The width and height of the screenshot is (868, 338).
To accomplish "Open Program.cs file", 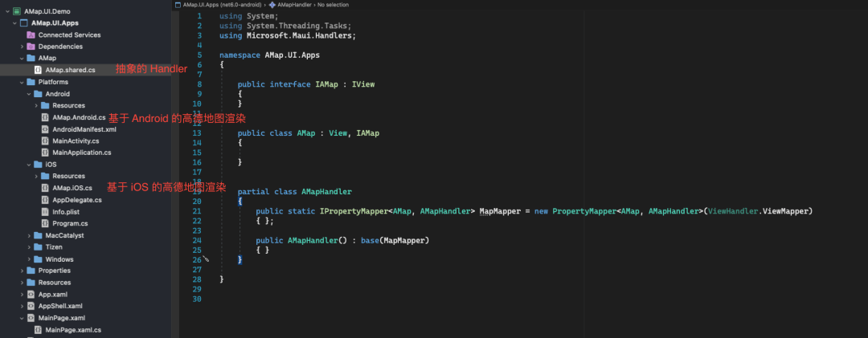I will (x=70, y=223).
